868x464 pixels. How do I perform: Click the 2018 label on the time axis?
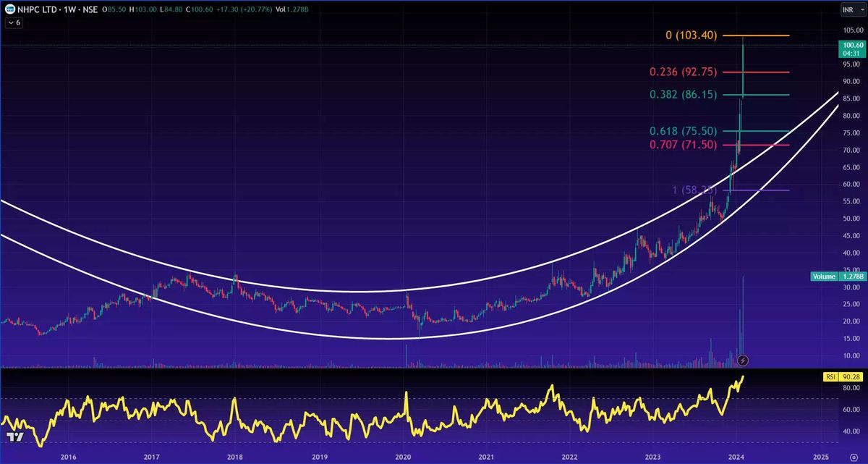pos(234,457)
